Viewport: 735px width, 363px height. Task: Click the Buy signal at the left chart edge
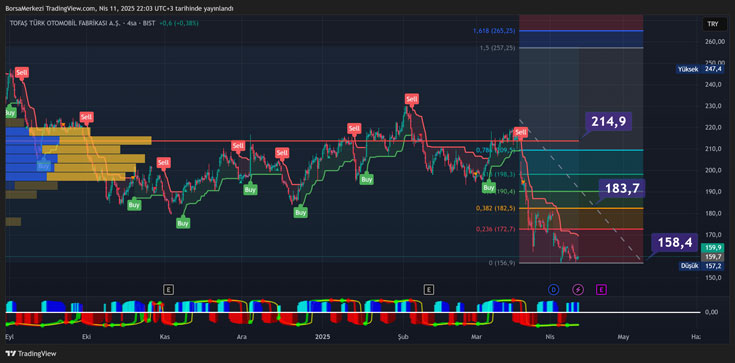click(x=10, y=113)
